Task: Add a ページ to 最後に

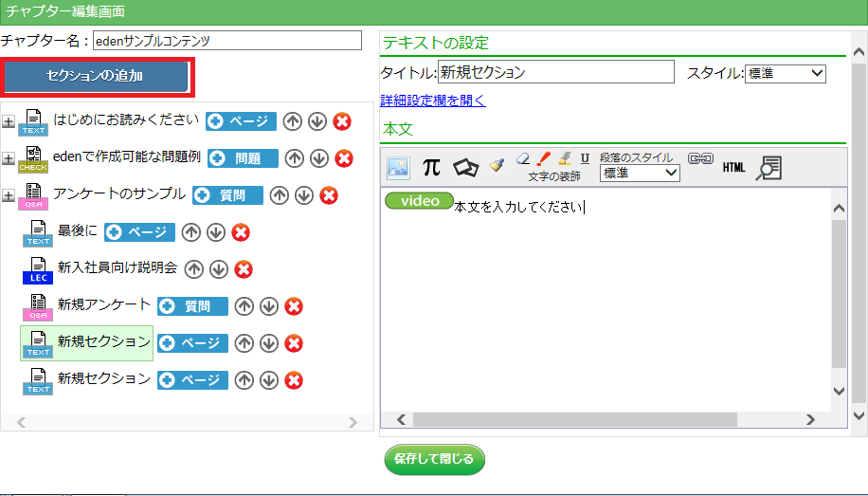Action: pos(139,232)
